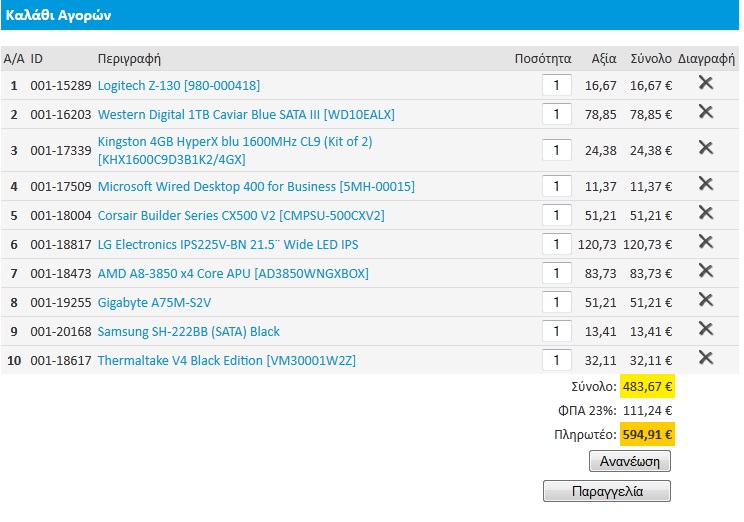Open Thermaltake V4 Black Edition link

(226, 360)
